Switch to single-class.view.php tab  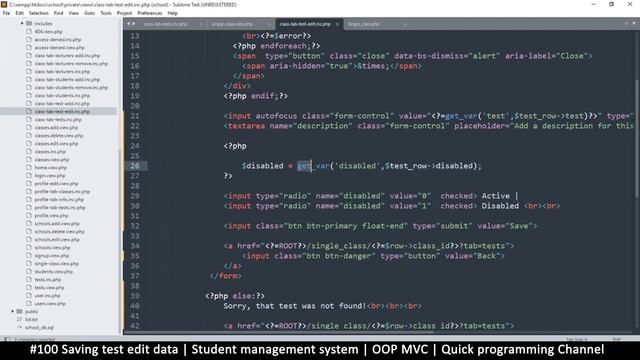point(232,24)
